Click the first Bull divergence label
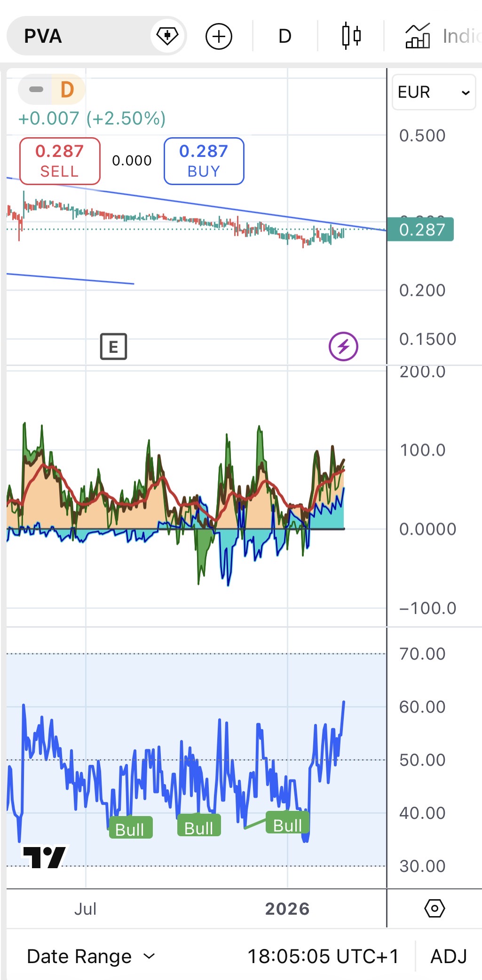This screenshot has width=482, height=980. tap(130, 829)
